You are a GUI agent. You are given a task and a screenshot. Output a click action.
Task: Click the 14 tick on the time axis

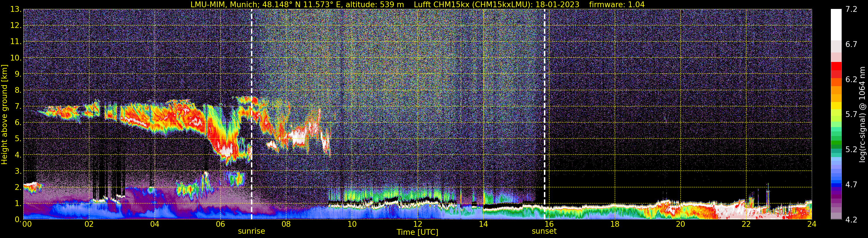[x=483, y=224]
